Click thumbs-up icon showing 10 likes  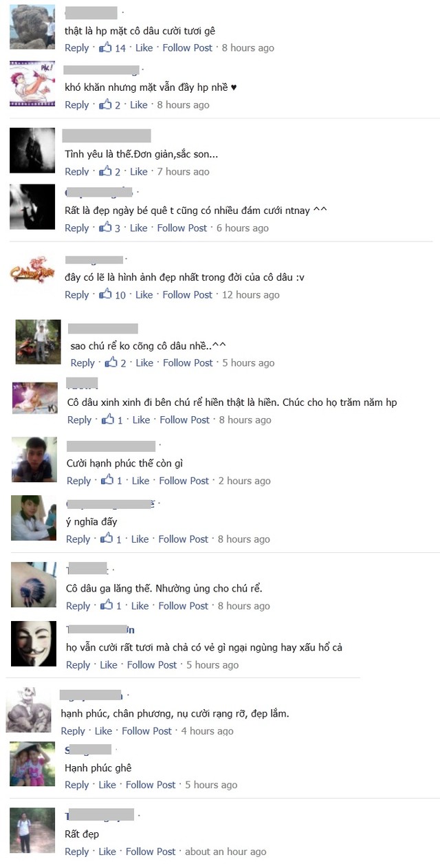click(x=105, y=294)
